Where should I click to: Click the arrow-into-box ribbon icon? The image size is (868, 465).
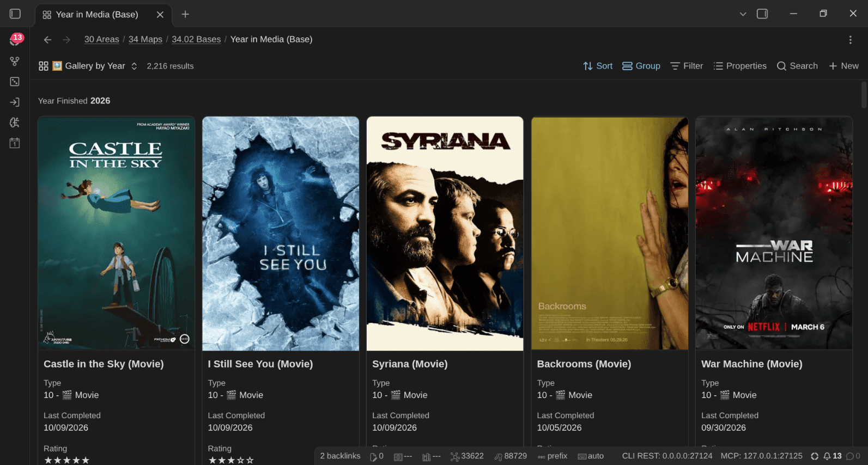(15, 102)
